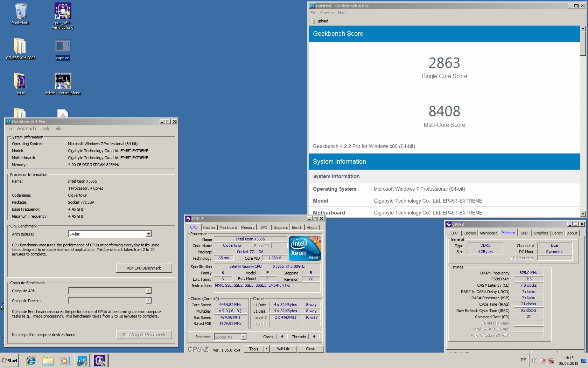This screenshot has width=588, height=368.
Task: Open the setfsb Verknüpfung PLL shortcut
Action: 63,84
